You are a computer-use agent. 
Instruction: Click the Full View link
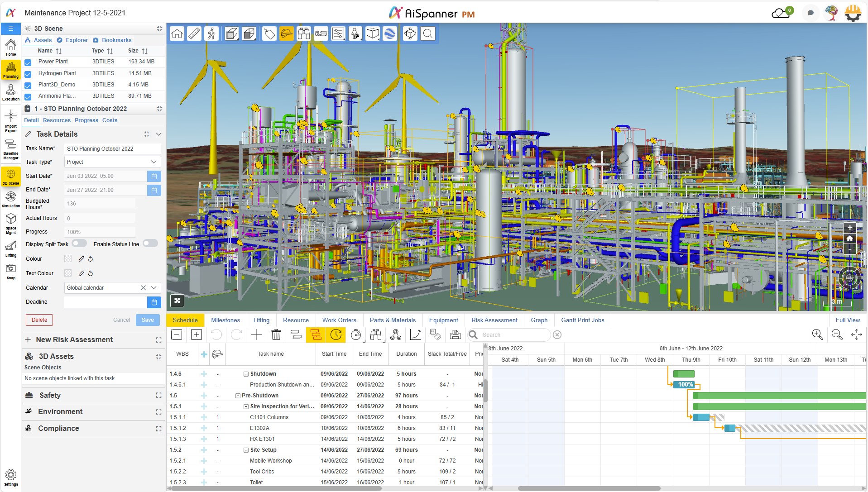[x=847, y=320]
